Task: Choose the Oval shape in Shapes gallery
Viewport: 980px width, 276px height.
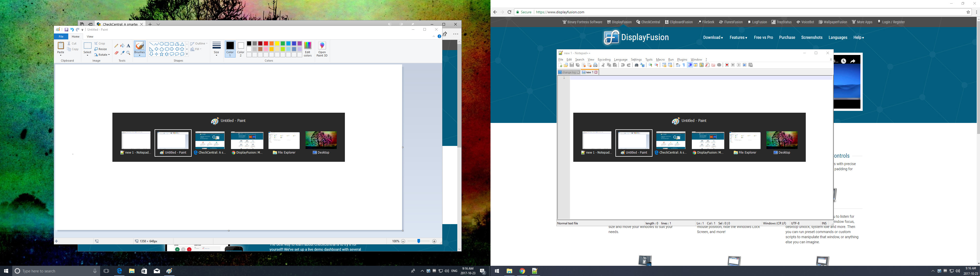Action: tap(162, 44)
